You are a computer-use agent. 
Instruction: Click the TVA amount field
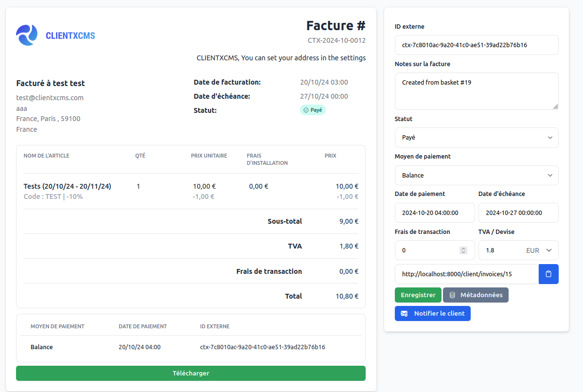pyautogui.click(x=501, y=250)
